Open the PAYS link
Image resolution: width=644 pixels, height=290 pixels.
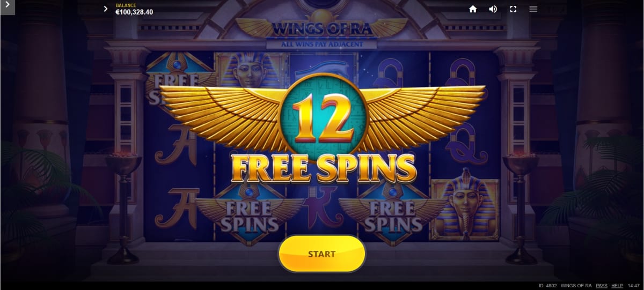point(602,286)
